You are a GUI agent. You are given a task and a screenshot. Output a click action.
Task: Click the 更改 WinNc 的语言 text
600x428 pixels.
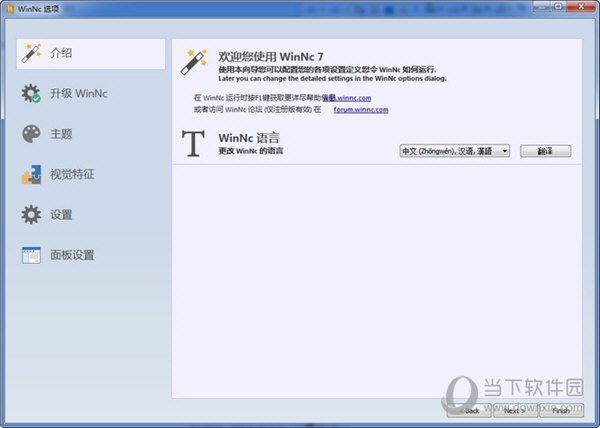[251, 151]
